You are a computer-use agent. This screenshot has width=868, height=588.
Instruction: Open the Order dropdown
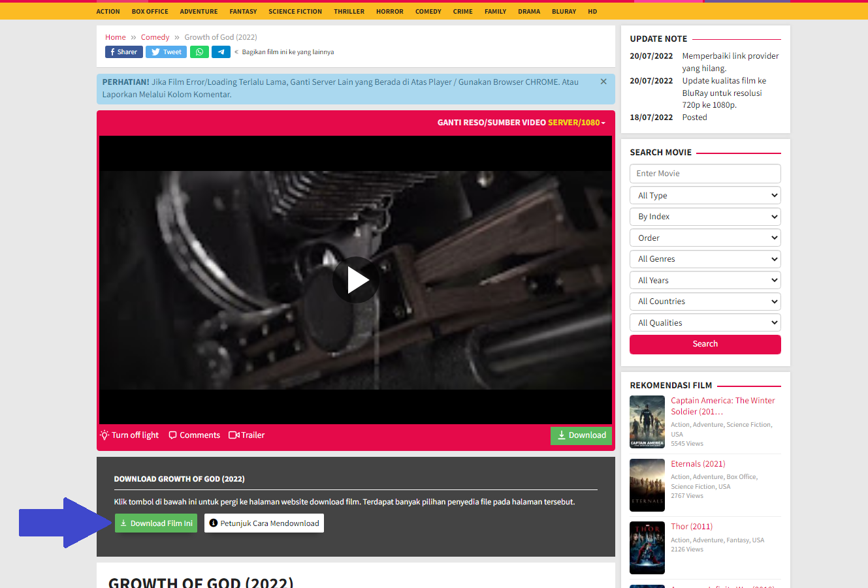pos(705,238)
